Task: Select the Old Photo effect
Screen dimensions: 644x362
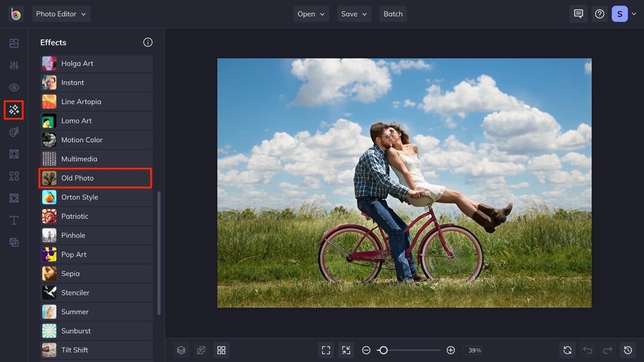Action: (x=96, y=178)
